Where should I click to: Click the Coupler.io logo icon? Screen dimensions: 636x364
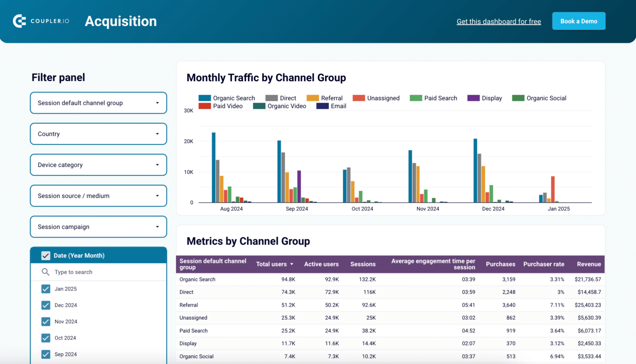(19, 21)
